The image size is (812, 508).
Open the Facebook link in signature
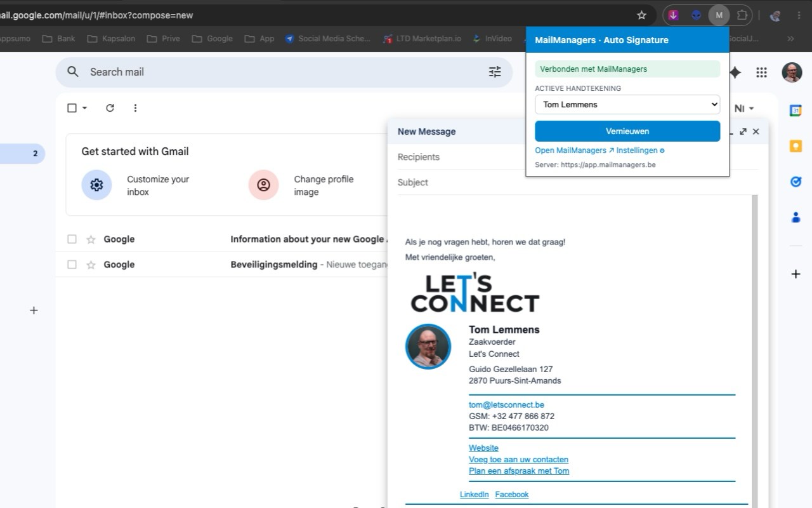click(512, 495)
